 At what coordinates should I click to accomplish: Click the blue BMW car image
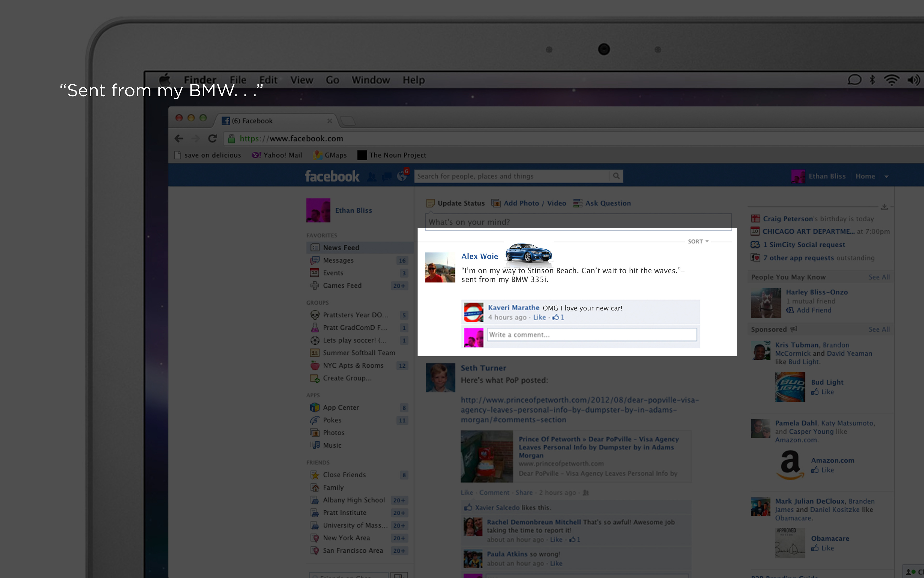529,253
